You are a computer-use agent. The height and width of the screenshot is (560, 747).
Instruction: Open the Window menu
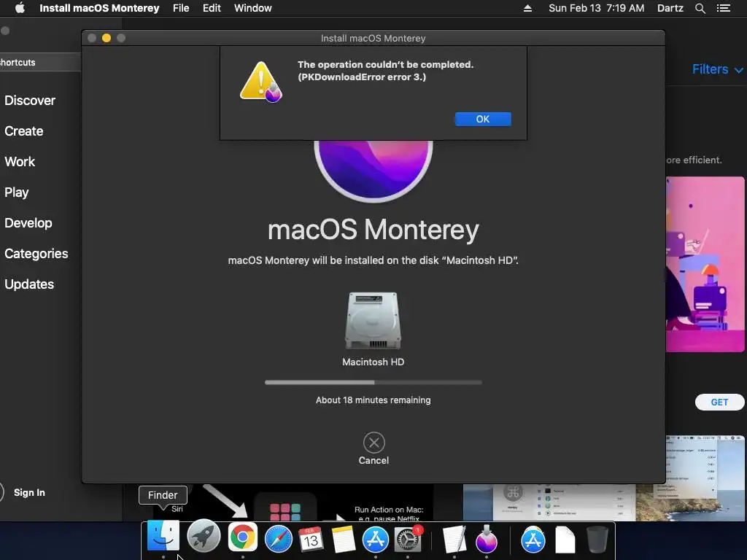pyautogui.click(x=253, y=8)
